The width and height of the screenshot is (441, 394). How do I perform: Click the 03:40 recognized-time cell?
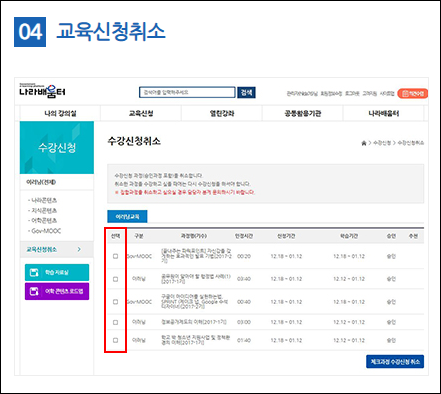point(244,279)
